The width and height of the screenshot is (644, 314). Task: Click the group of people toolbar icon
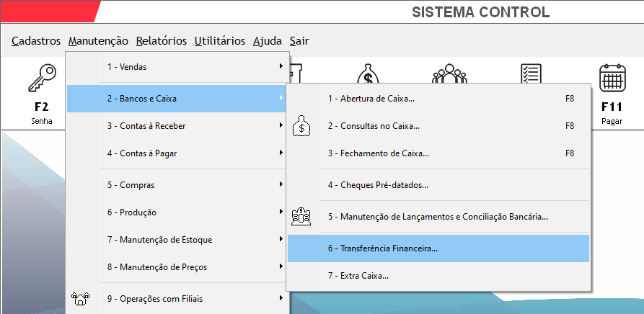449,73
